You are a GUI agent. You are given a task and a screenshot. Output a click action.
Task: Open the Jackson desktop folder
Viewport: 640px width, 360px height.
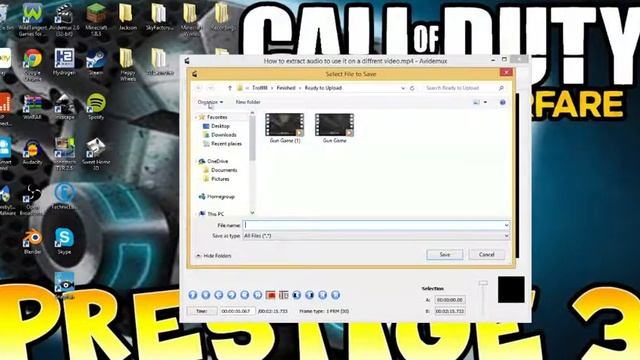pos(128,17)
